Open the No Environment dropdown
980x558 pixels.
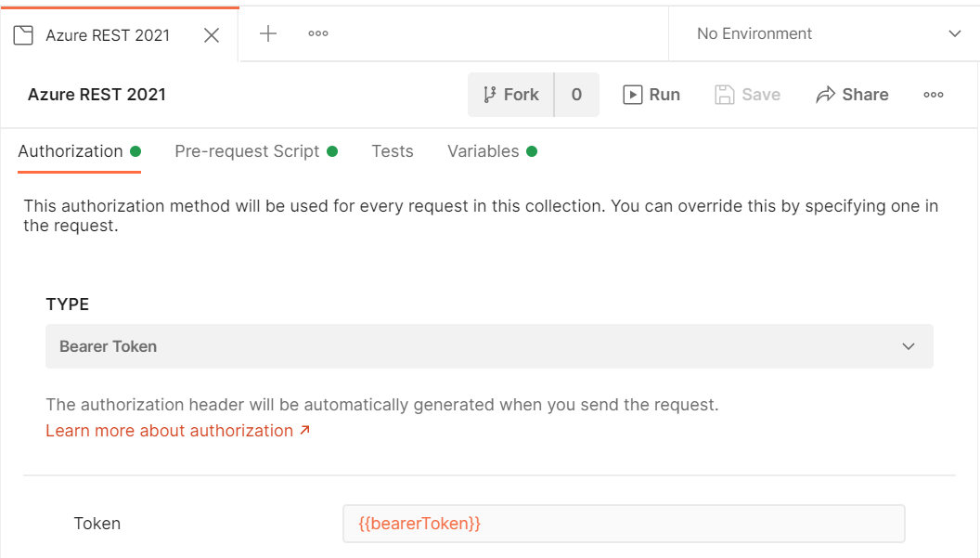pyautogui.click(x=955, y=33)
